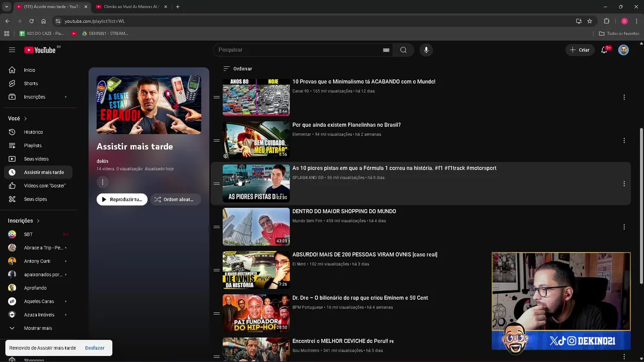Open the Azuza Imóveis channel subscription
This screenshot has height=362, width=644.
[38, 315]
